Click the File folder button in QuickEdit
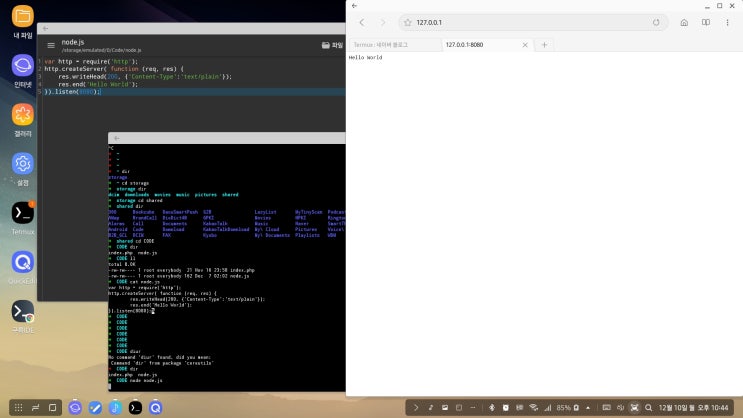 pos(332,45)
